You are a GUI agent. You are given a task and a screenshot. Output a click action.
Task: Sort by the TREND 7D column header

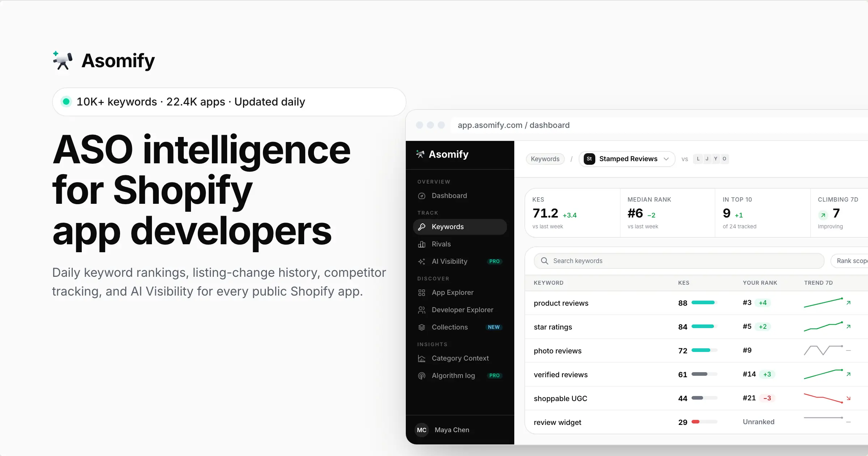pyautogui.click(x=818, y=283)
